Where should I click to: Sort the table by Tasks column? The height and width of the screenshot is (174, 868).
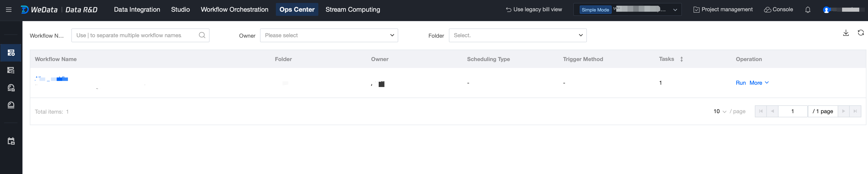coord(681,59)
